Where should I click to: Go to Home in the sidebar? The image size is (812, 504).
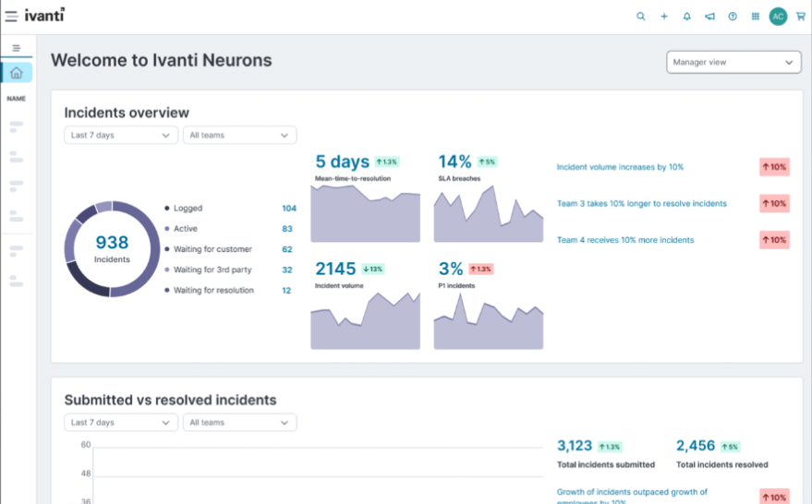17,73
